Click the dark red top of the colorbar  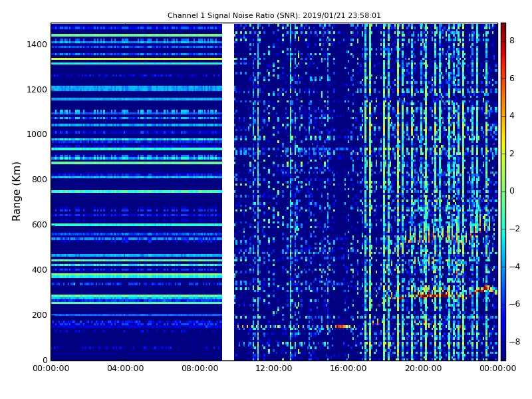click(503, 27)
